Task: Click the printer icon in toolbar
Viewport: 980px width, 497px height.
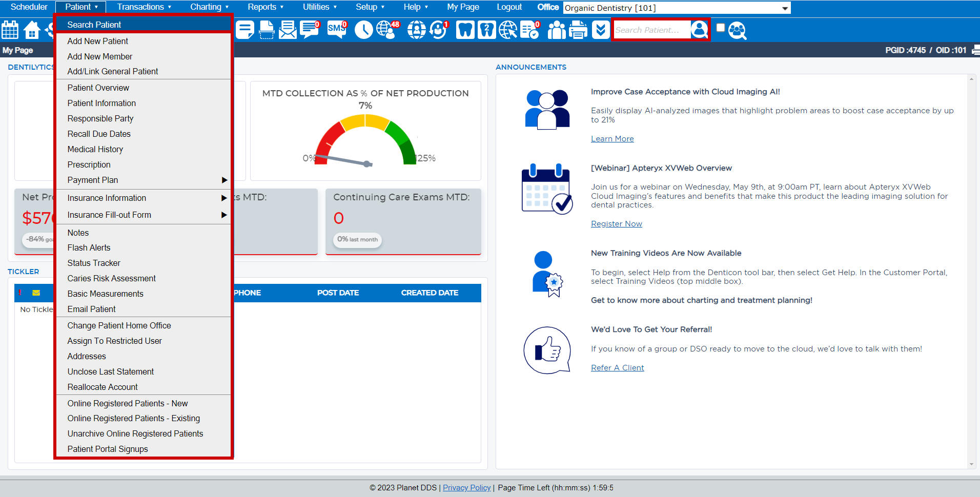Action: click(578, 30)
